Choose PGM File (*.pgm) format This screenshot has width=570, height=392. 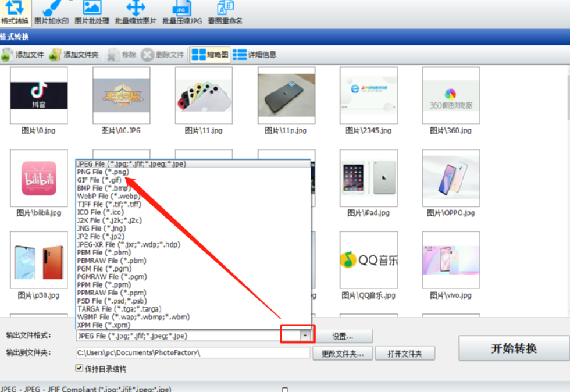[193, 269]
